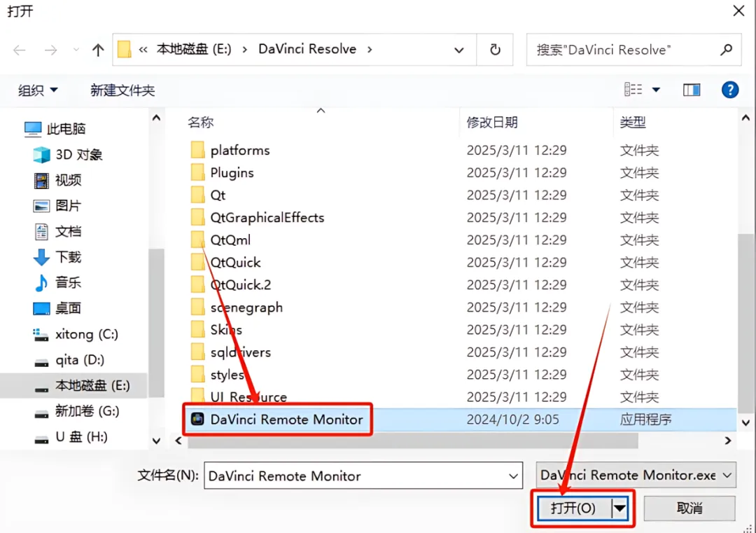756x533 pixels.
Task: Open 下载 folder in sidebar
Action: pyautogui.click(x=57, y=257)
